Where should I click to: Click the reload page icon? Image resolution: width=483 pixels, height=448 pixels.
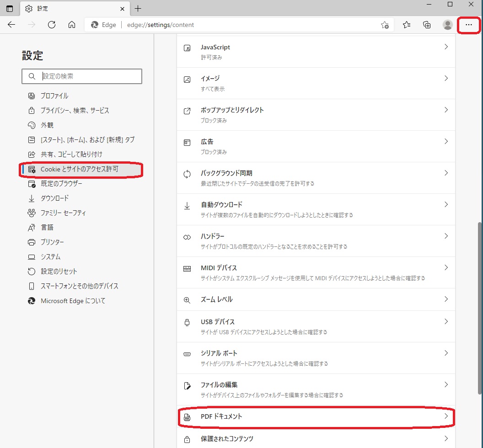pos(52,25)
